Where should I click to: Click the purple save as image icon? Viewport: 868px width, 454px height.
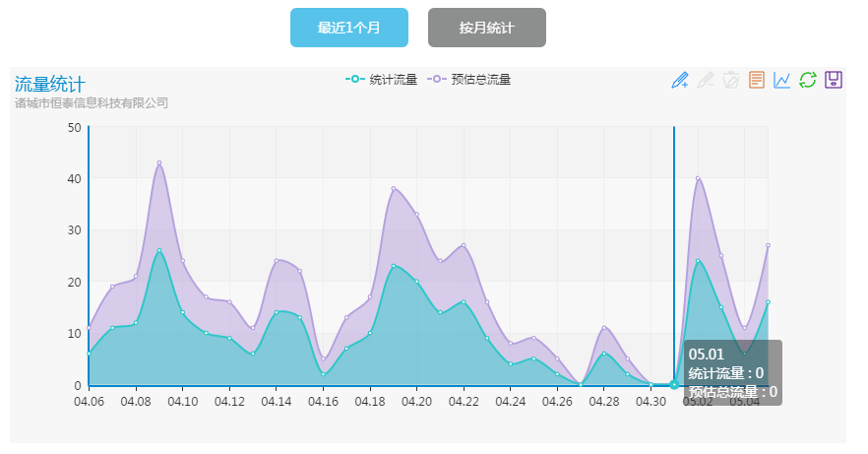(834, 80)
